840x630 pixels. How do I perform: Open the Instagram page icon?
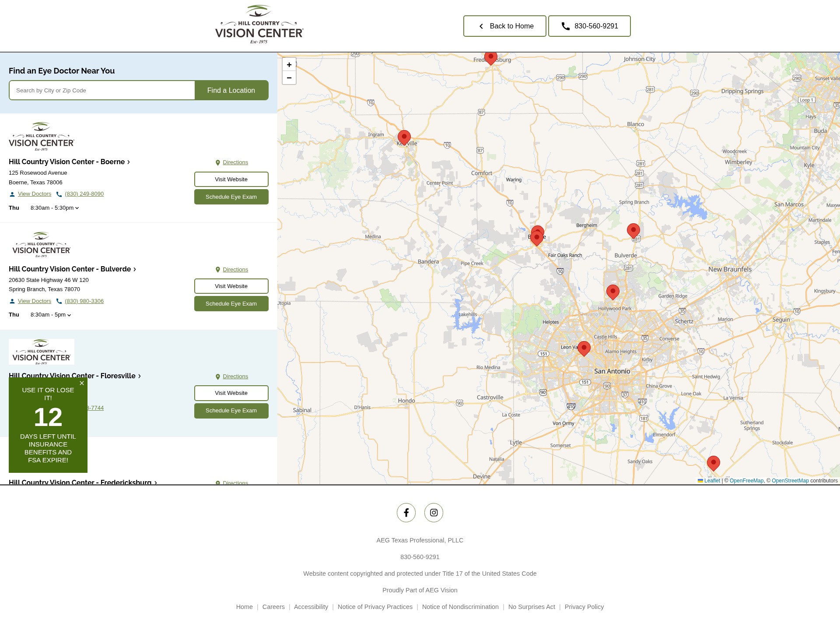pos(434,513)
